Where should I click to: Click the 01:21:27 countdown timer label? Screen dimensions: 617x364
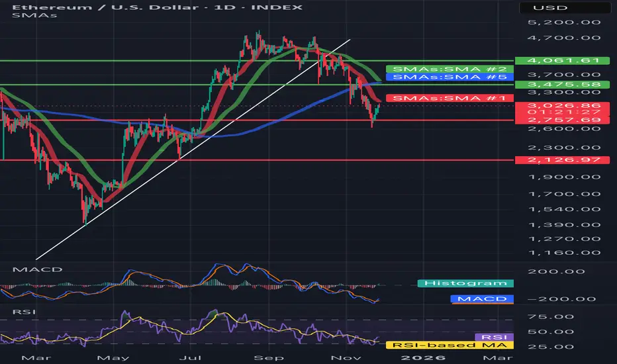pyautogui.click(x=562, y=113)
